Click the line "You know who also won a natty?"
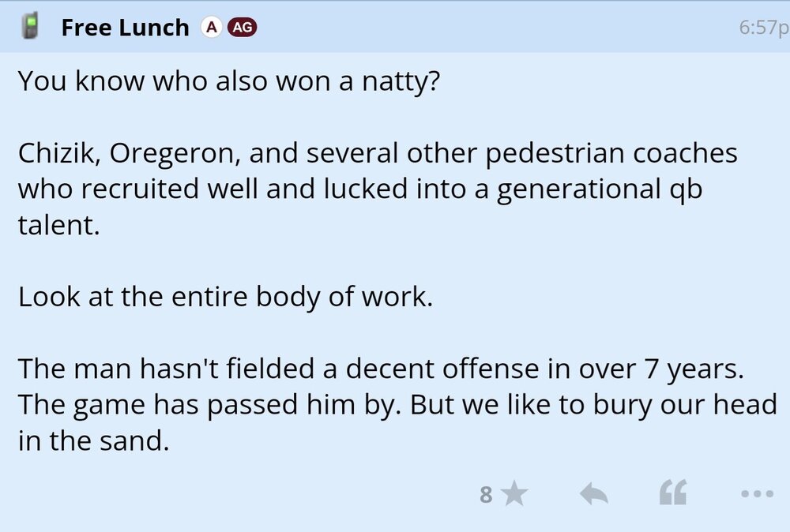 pyautogui.click(x=227, y=81)
